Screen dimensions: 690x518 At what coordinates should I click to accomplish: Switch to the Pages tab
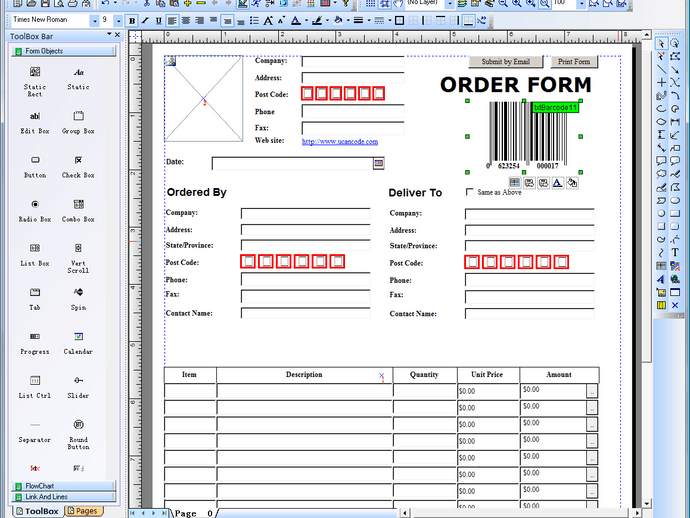click(83, 511)
